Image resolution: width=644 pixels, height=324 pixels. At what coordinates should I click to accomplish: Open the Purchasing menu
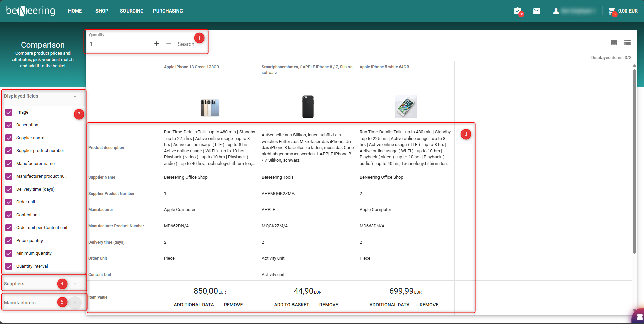(x=168, y=11)
